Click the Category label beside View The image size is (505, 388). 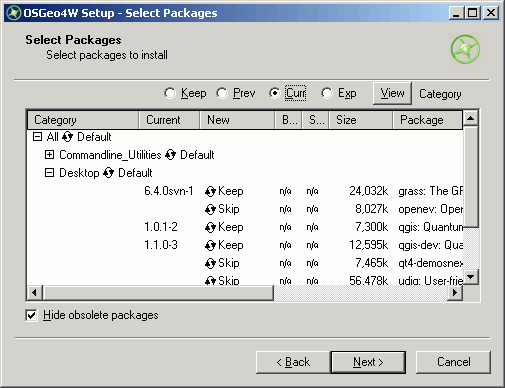click(x=440, y=94)
